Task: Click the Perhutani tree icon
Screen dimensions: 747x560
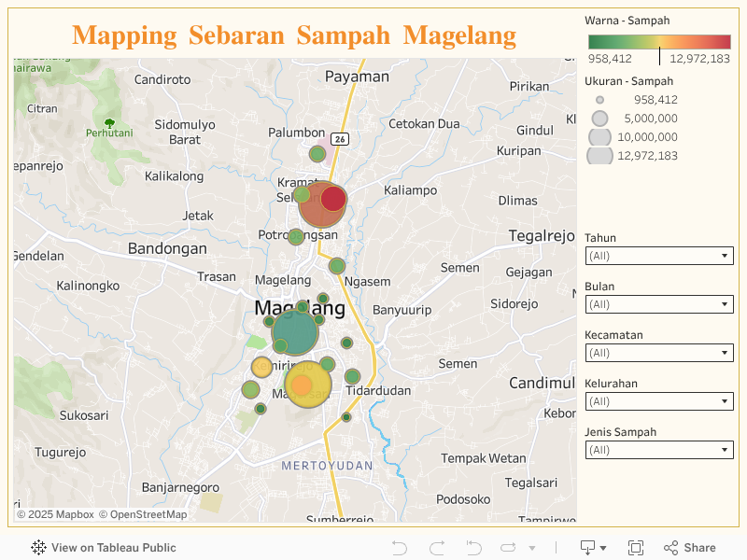Action: pyautogui.click(x=109, y=123)
